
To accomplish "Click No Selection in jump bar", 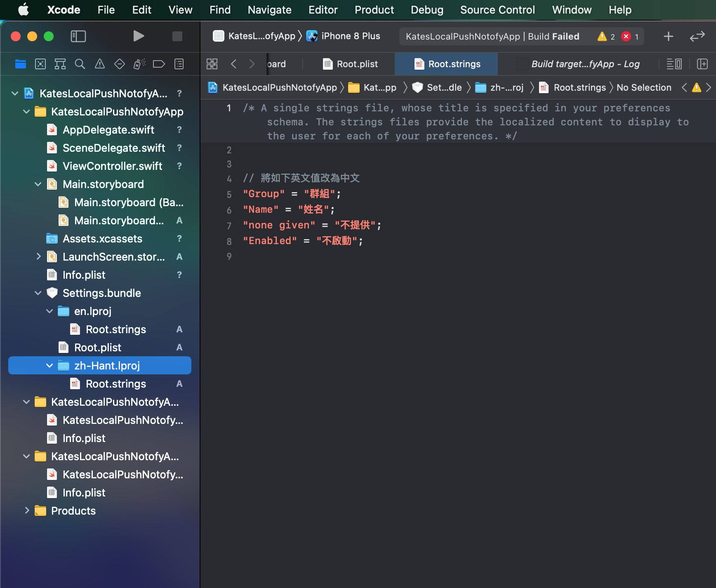I will (x=644, y=87).
